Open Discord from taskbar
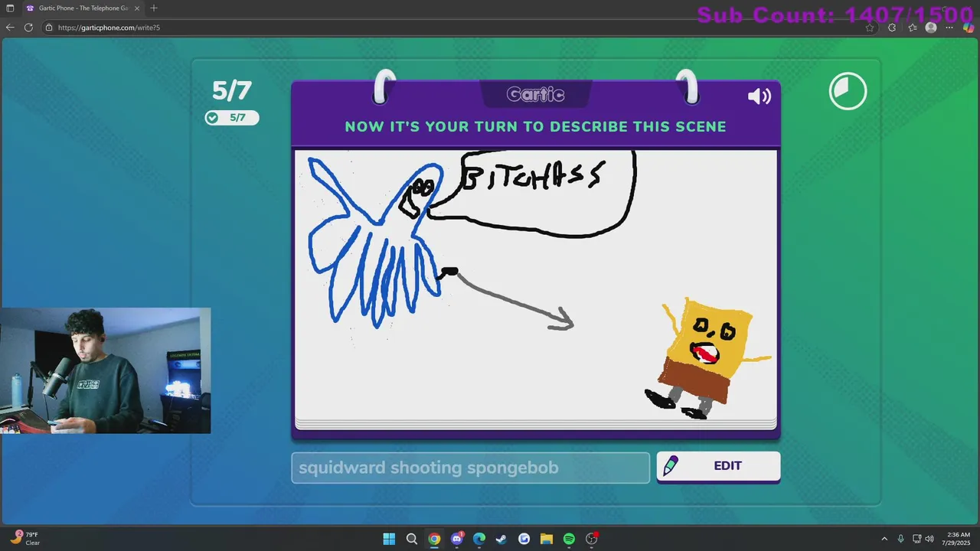Image resolution: width=980 pixels, height=551 pixels. (x=457, y=539)
